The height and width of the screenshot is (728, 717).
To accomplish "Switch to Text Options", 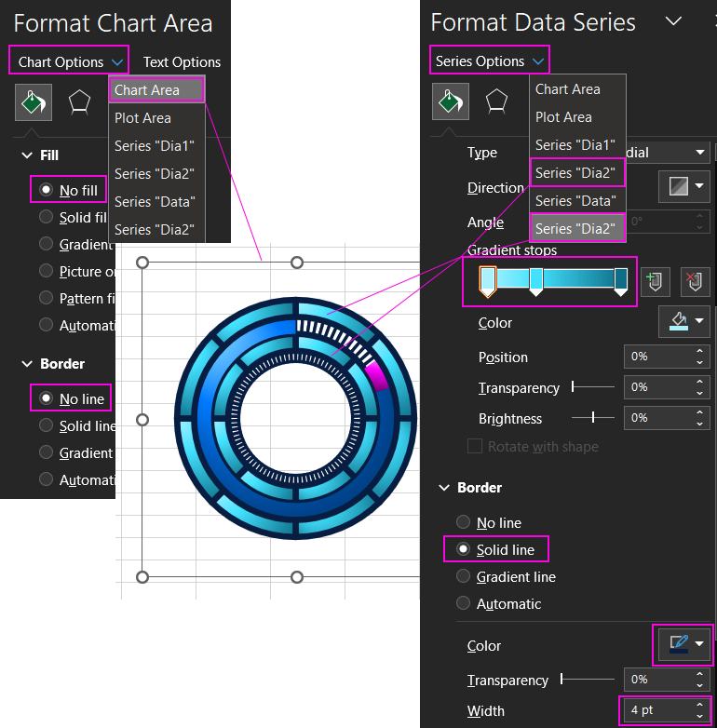I will click(182, 62).
